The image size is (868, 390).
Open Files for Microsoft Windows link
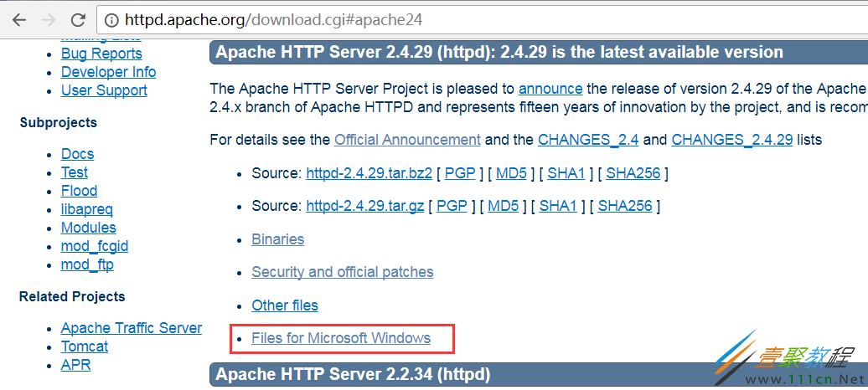pyautogui.click(x=341, y=338)
